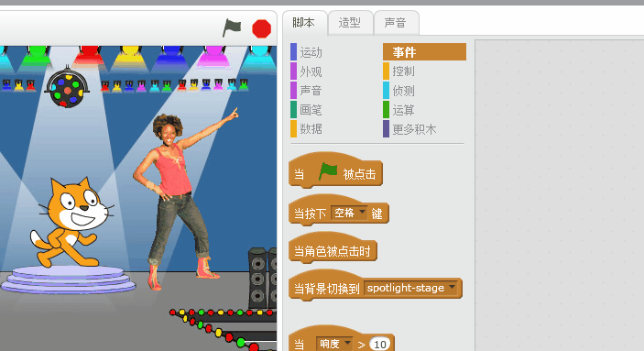644x351 pixels.
Task: Open the 响度 sensor dropdown
Action: click(334, 344)
